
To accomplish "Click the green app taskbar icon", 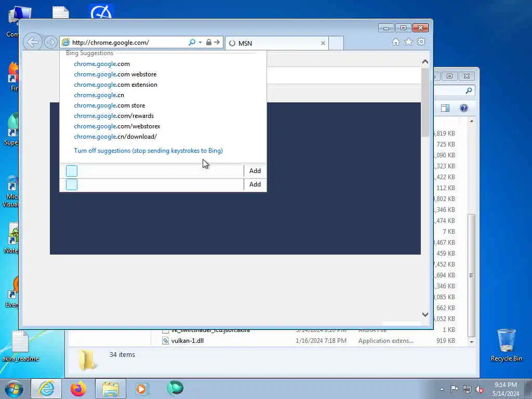I will click(x=175, y=389).
